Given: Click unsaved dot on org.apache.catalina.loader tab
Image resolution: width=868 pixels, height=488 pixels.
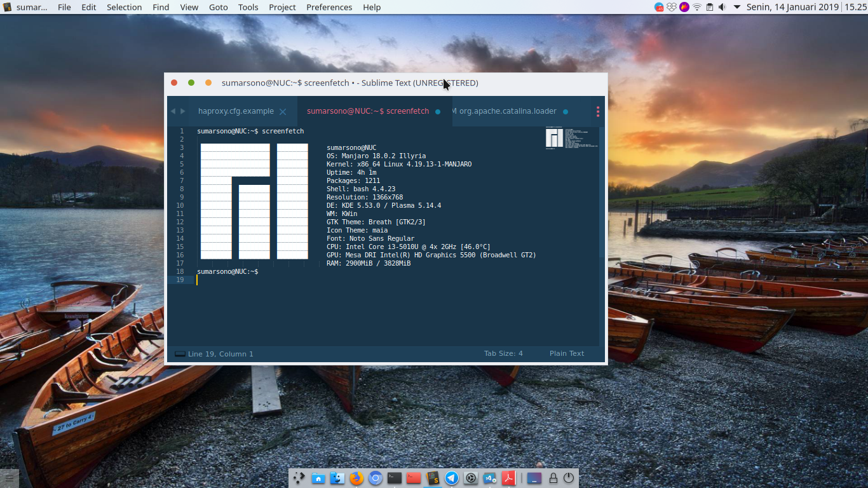Looking at the screenshot, I should coord(566,112).
